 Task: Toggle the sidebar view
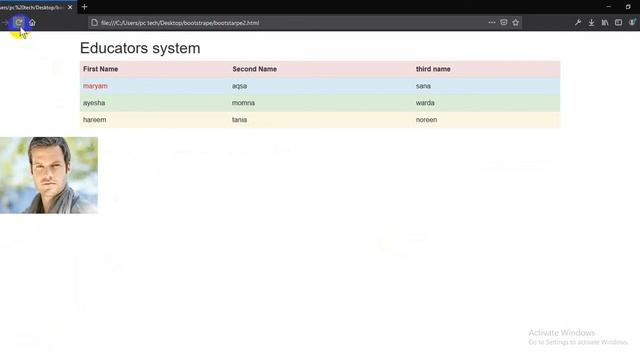click(x=618, y=23)
